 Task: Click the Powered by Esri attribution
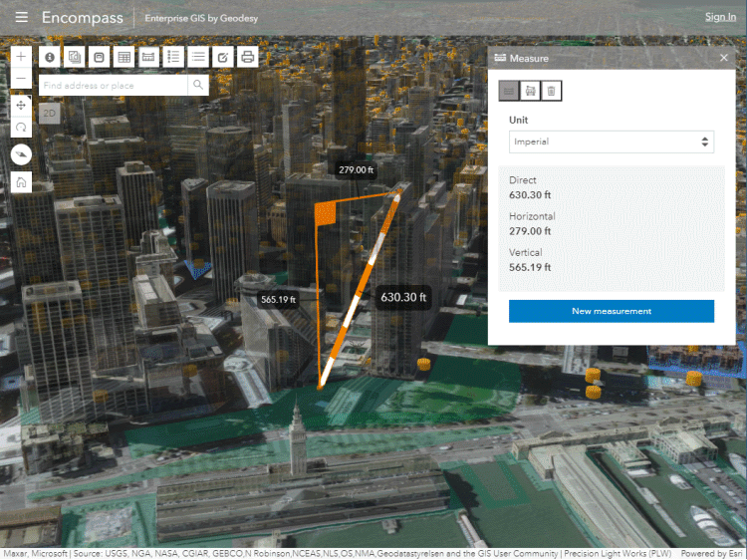(711, 554)
